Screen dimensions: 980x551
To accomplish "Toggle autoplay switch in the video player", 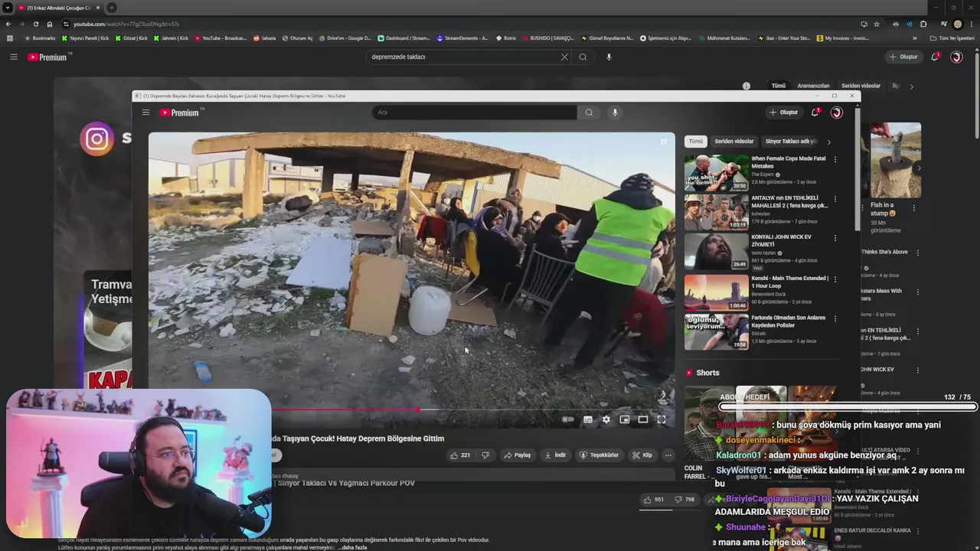I will point(568,419).
